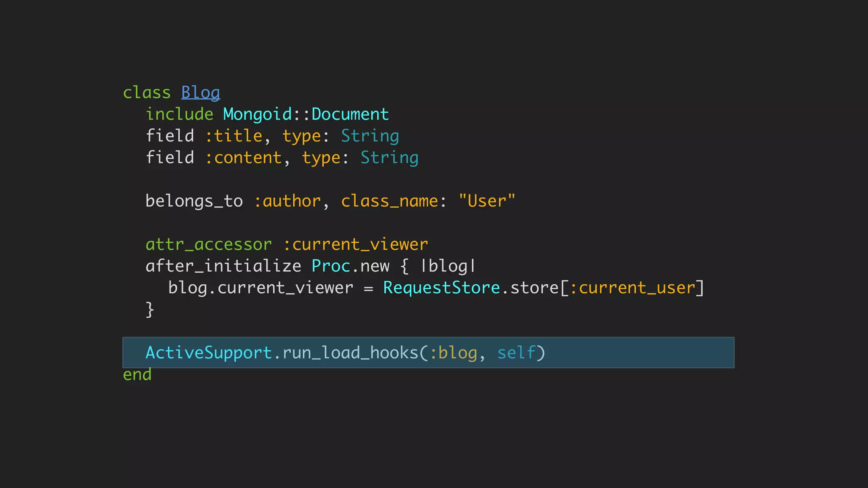
Task: Click the "User" string literal
Action: [487, 201]
